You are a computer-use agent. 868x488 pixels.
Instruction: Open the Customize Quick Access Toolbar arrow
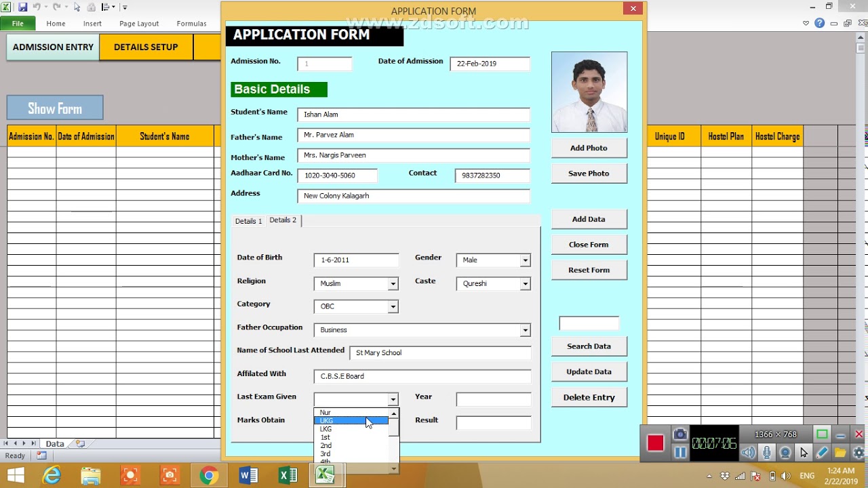[125, 7]
